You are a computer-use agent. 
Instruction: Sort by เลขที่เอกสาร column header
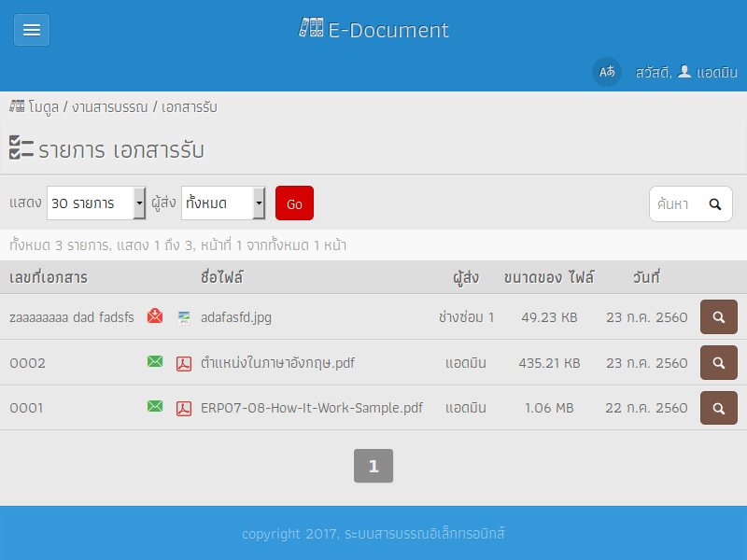point(49,277)
